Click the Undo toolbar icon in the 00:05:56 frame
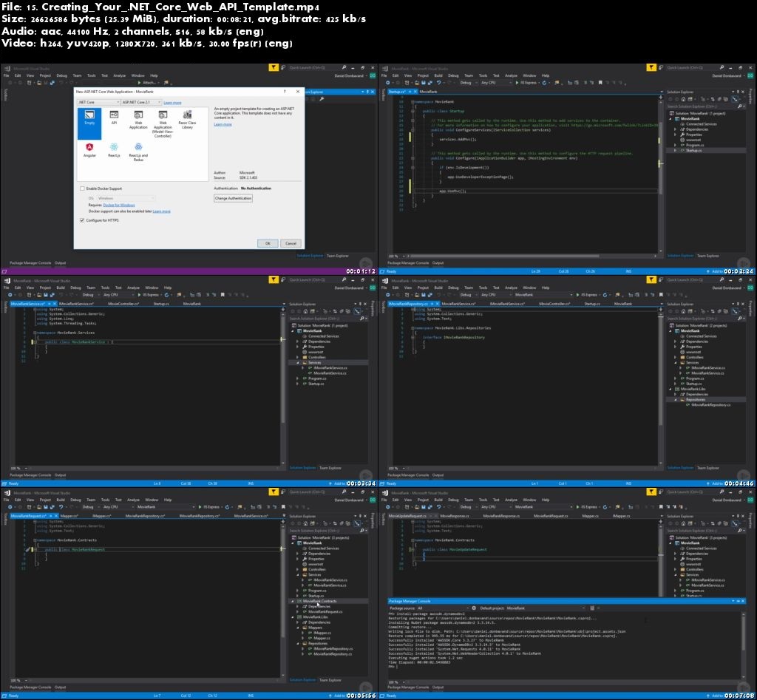The width and height of the screenshot is (757, 700). (61, 507)
